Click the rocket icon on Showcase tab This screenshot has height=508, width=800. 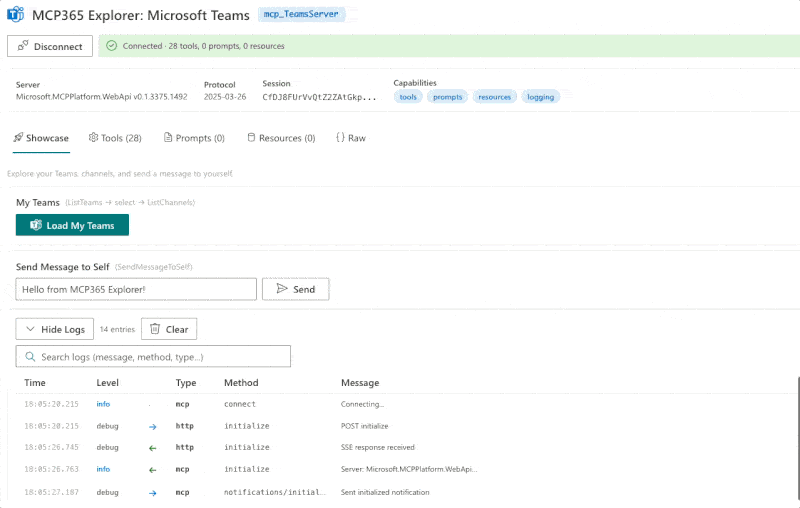click(18, 138)
